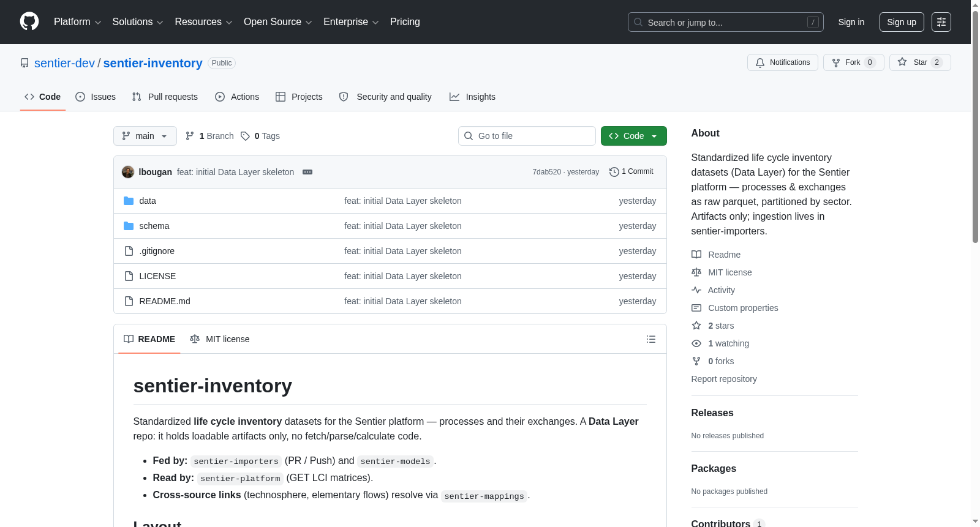Viewport: 980px width, 527px height.
Task: Open the Actions tab
Action: [237, 97]
